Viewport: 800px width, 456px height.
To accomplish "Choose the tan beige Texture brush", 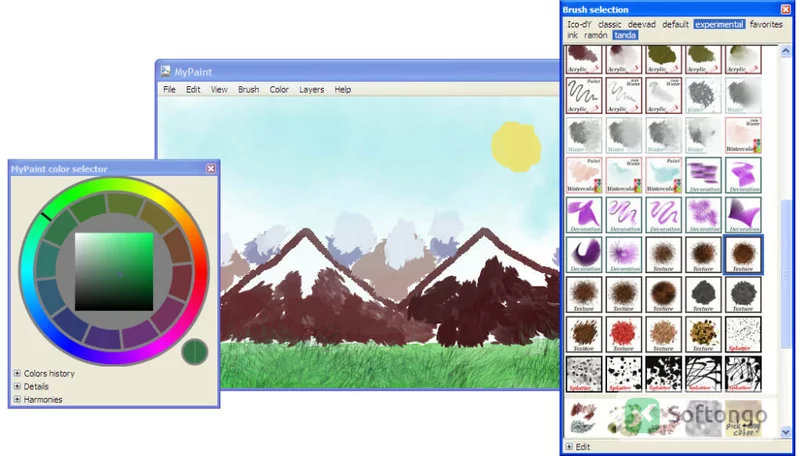I will [663, 334].
